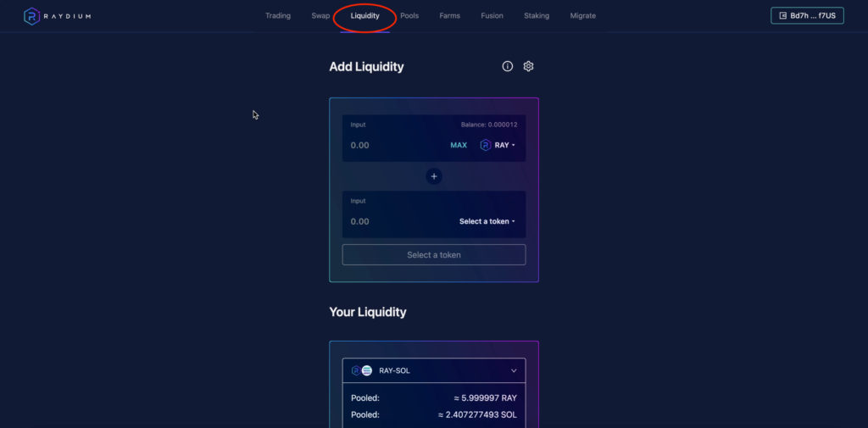
Task: Switch to the Swap tab
Action: point(320,16)
